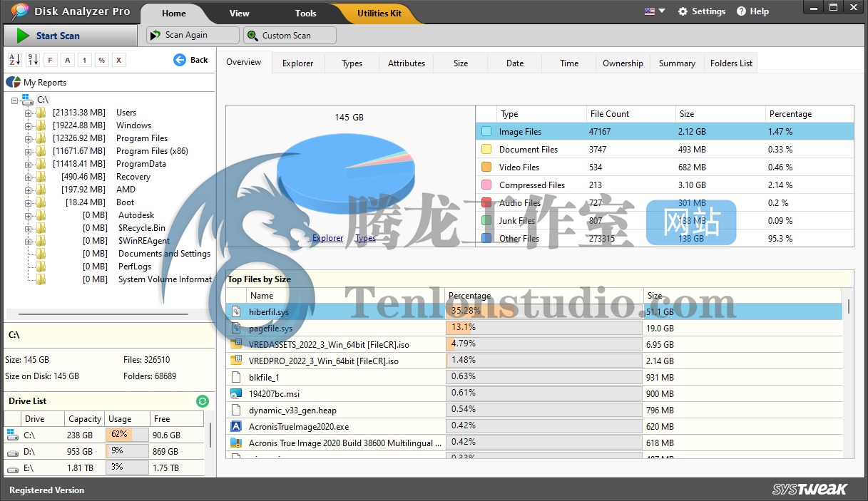Open the Folders List tab
This screenshot has height=501, width=868.
tap(731, 63)
